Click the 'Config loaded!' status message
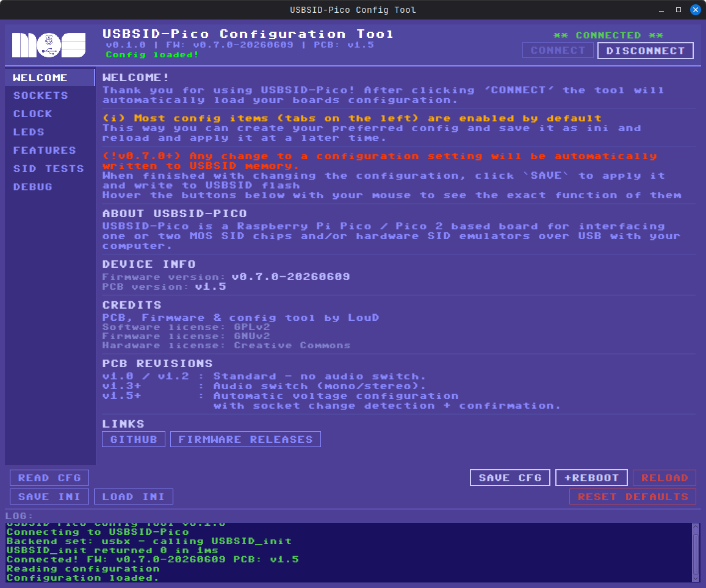706x588 pixels. 152,54
